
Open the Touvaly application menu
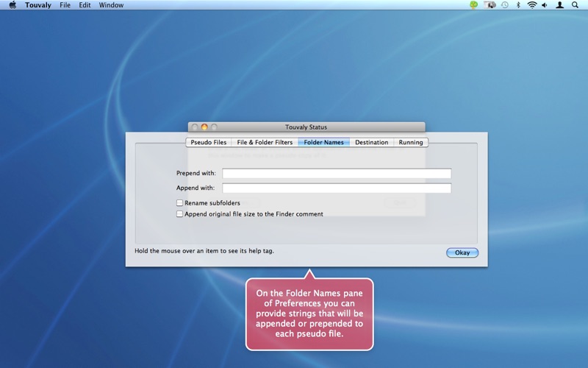(x=38, y=5)
